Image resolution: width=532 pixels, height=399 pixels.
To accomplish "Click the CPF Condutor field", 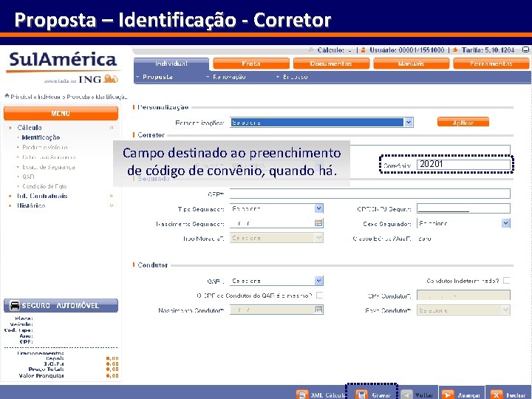I will point(463,296).
